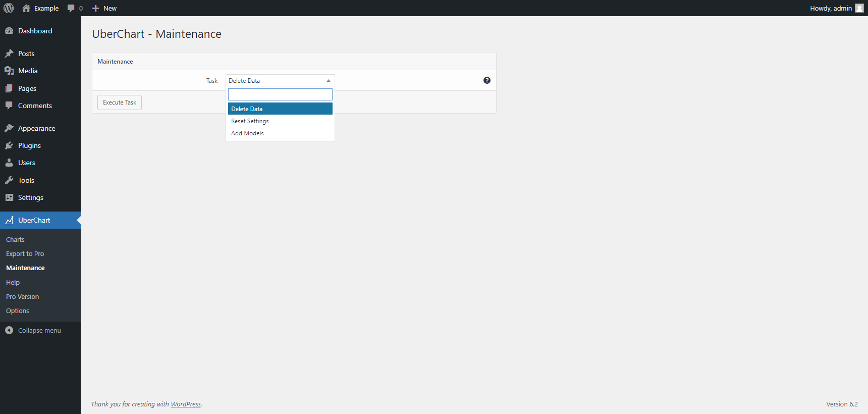Viewport: 868px width, 414px height.
Task: Open the Pro Version submenu item
Action: (23, 296)
